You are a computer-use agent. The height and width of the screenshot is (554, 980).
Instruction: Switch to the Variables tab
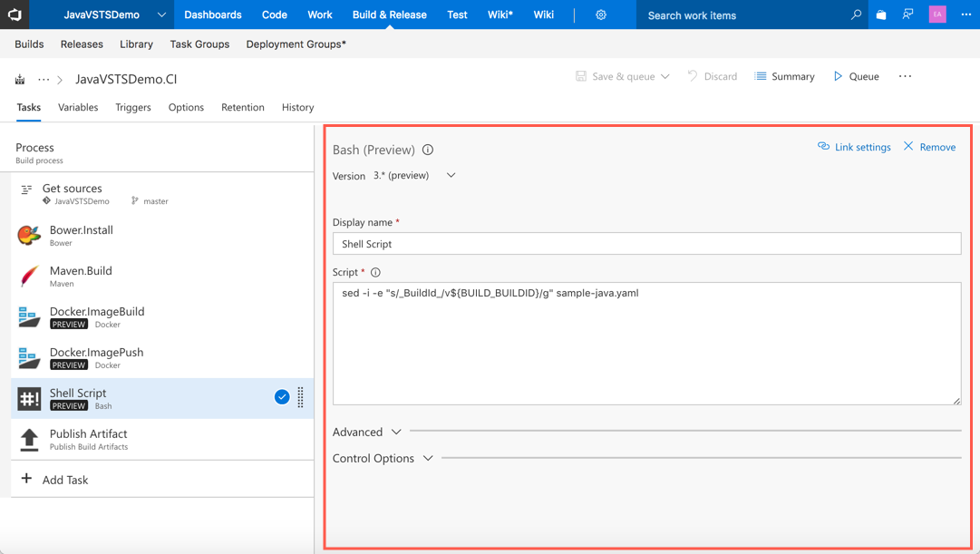[78, 107]
